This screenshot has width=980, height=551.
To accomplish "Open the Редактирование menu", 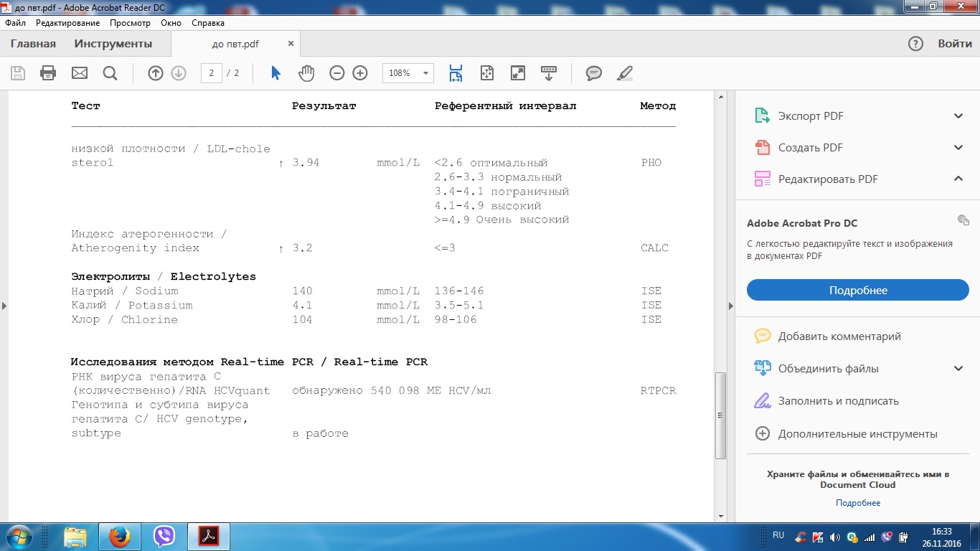I will point(67,23).
